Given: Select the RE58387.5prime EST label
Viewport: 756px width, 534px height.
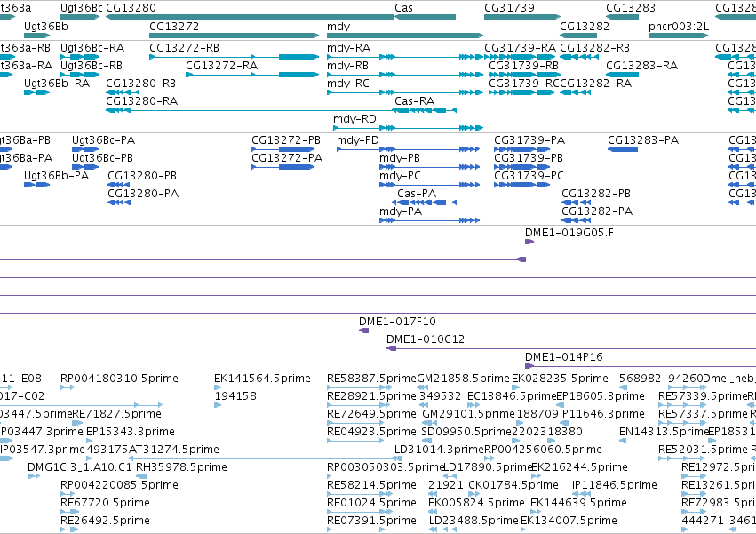Looking at the screenshot, I should click(x=371, y=379).
